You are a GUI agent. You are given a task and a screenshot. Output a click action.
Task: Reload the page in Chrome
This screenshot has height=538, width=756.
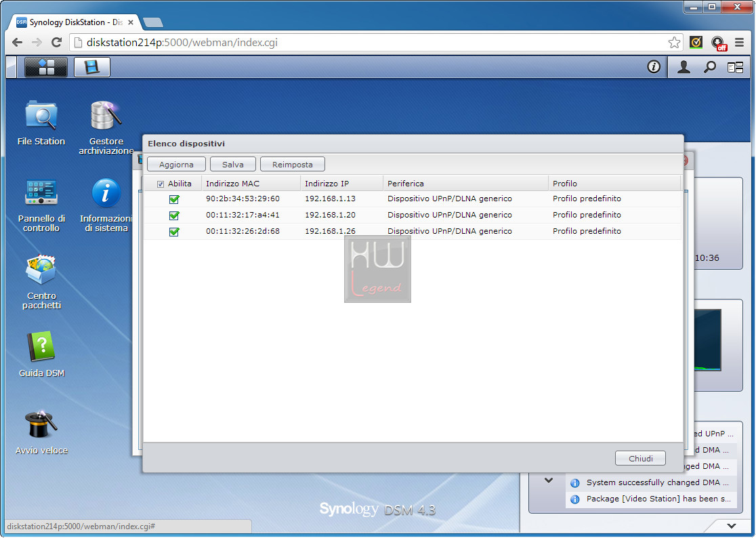tap(56, 43)
